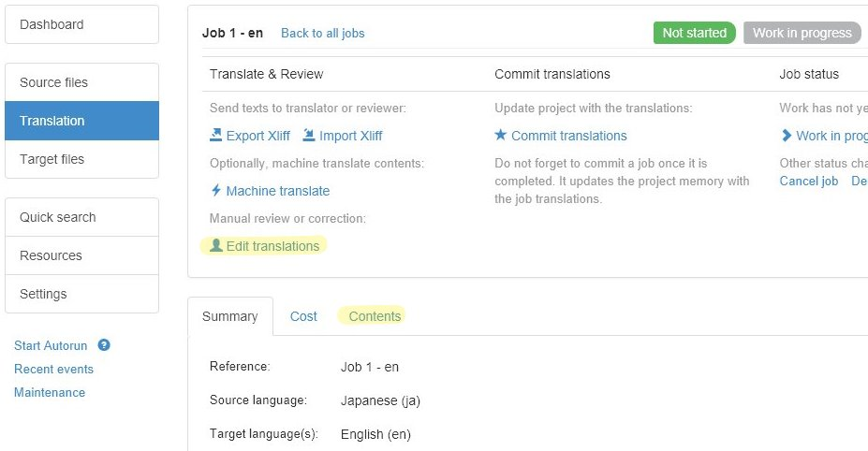Click the Back to all jobs link
Screen dimensions: 868x451
(323, 33)
